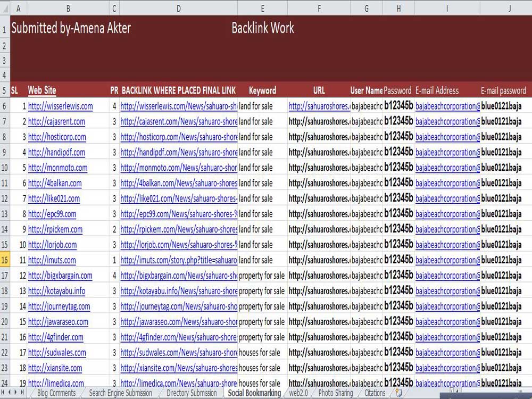Click 'land for sale' keyword in row 6
This screenshot has width=532, height=399.
point(255,106)
